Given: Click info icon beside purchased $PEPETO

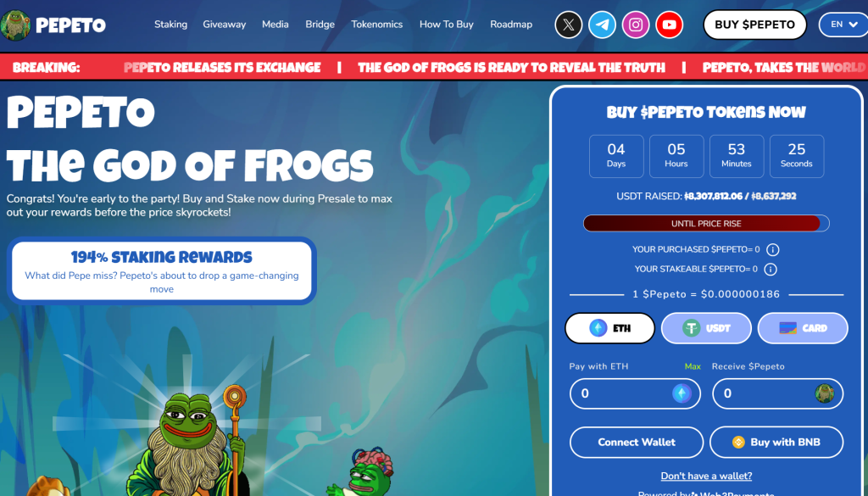Looking at the screenshot, I should click(x=773, y=249).
